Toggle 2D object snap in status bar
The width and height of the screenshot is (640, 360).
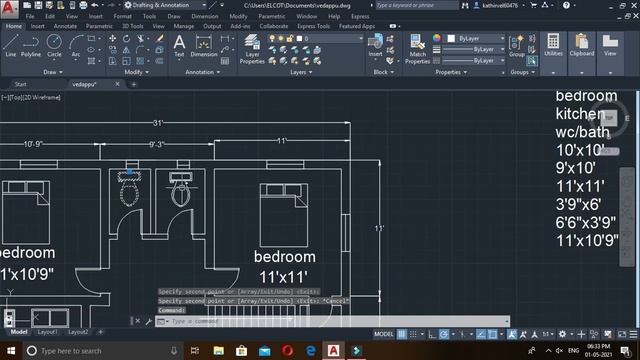[x=493, y=334]
